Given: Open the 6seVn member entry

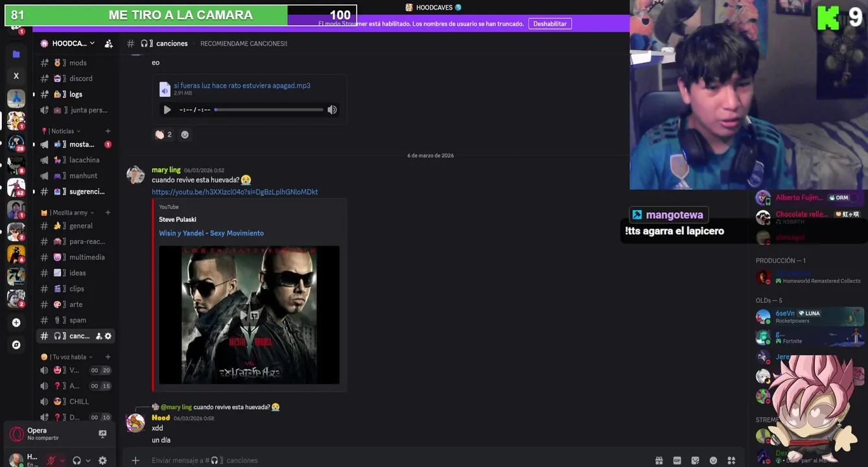Looking at the screenshot, I should (x=810, y=317).
